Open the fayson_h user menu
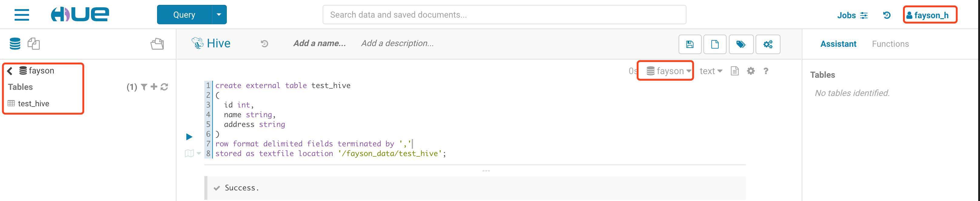The height and width of the screenshot is (201, 980). (x=930, y=15)
